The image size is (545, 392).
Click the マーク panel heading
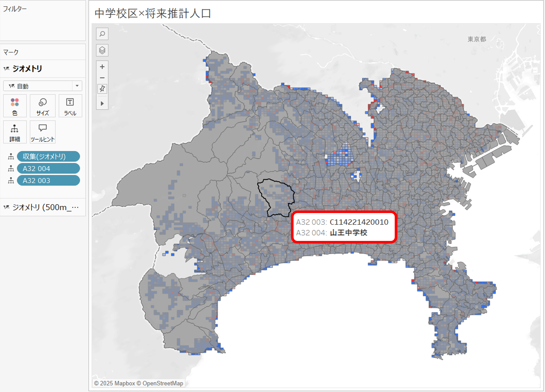tap(11, 52)
